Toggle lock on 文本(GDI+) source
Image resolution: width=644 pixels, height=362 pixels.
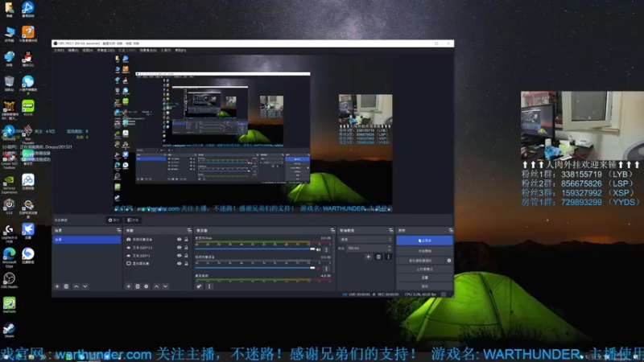186,255
